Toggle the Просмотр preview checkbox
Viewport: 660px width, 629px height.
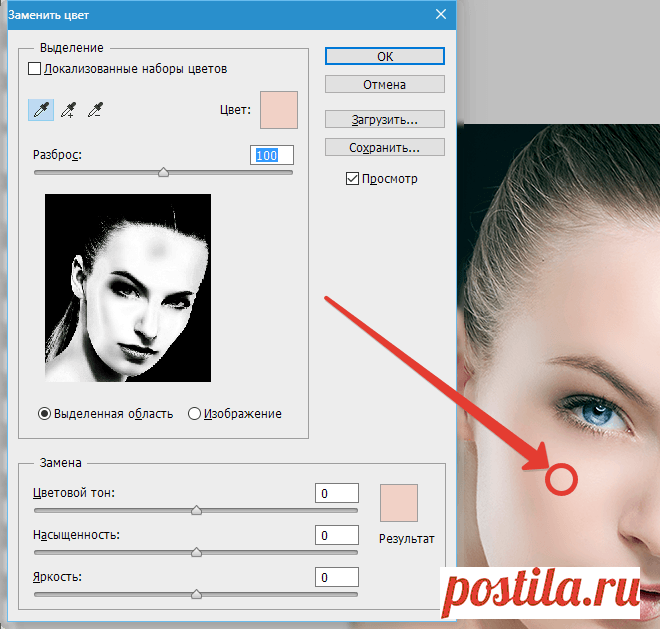pyautogui.click(x=351, y=179)
